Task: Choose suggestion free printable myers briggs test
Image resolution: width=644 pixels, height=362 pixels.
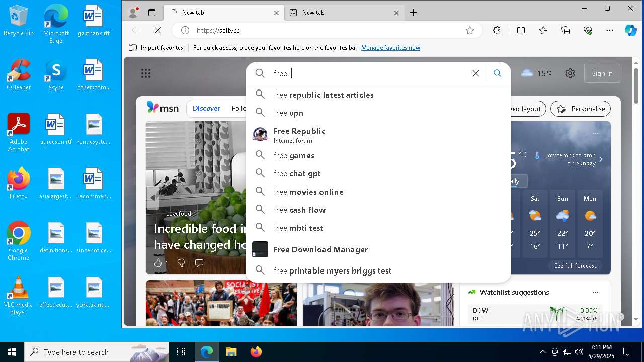Action: [378, 270]
